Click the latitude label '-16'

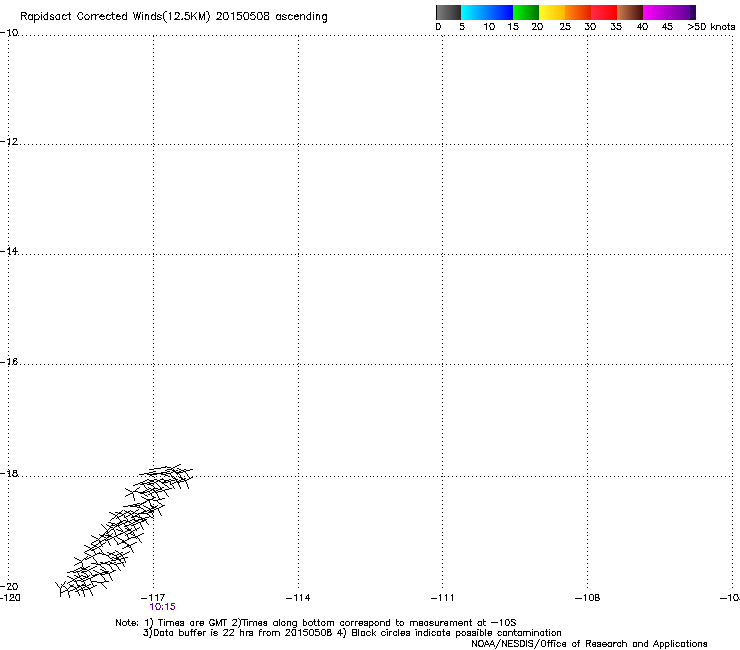point(9,362)
